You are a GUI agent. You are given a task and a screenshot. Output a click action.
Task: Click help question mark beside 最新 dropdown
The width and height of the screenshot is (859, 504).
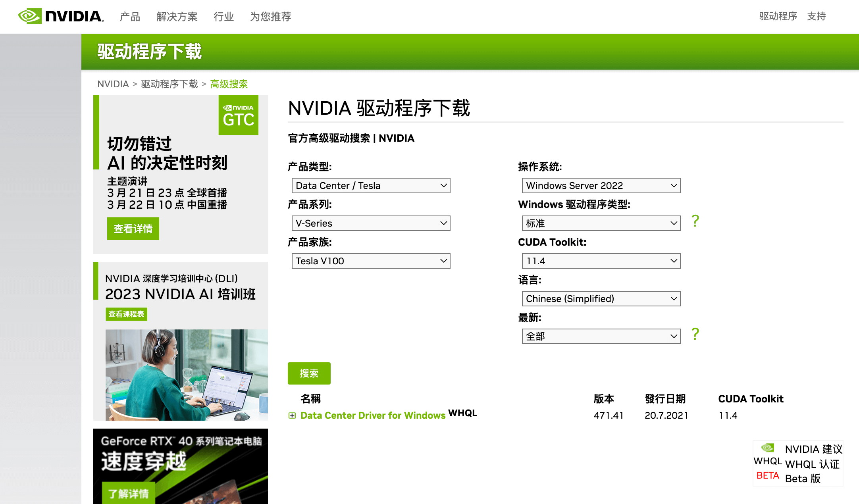(x=695, y=334)
